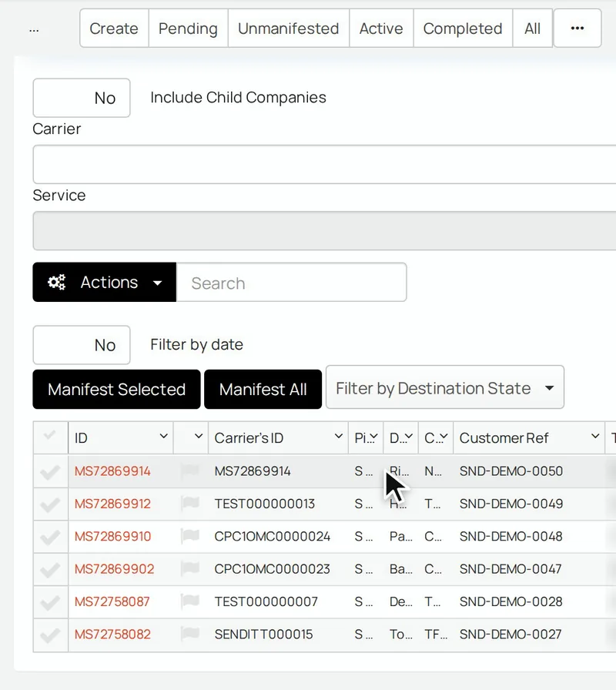This screenshot has height=690, width=616.
Task: Open the ID column header dropdown
Action: point(164,436)
